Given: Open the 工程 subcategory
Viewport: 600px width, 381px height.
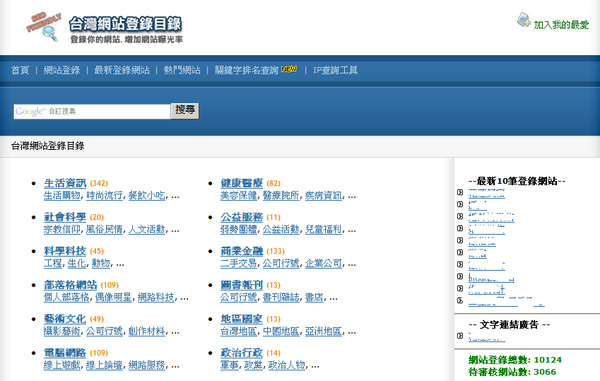Looking at the screenshot, I should (x=53, y=264).
